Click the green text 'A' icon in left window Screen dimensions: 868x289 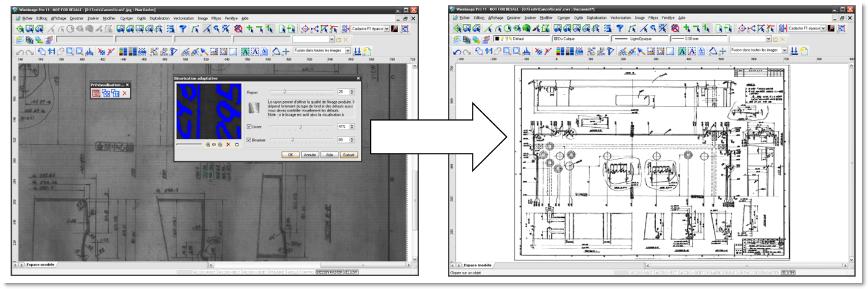[245, 51]
